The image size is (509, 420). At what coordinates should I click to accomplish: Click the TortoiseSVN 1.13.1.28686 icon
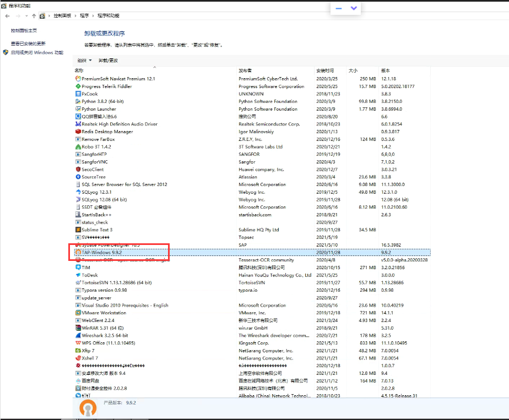pos(78,282)
